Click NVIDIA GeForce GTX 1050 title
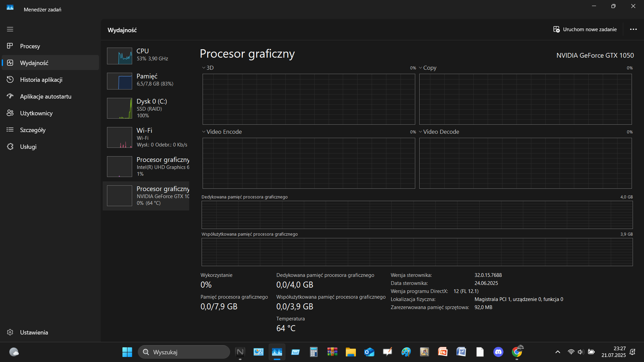The width and height of the screenshot is (644, 362). (x=595, y=55)
